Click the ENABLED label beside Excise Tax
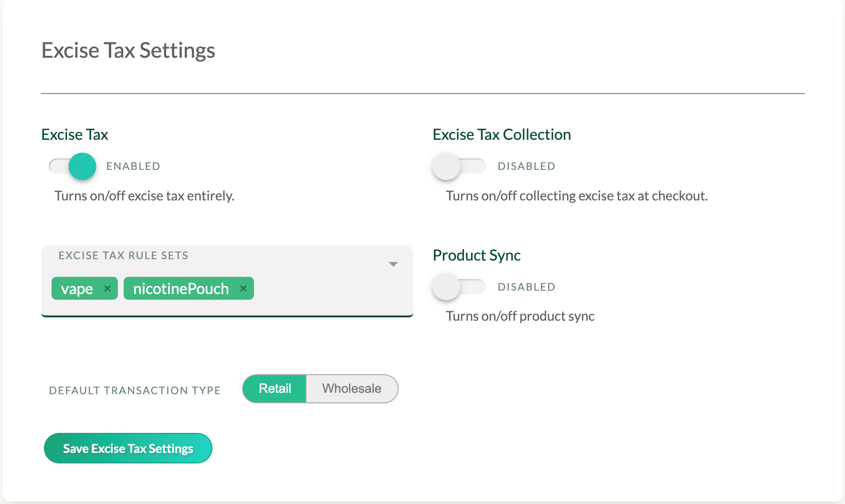 [x=133, y=166]
